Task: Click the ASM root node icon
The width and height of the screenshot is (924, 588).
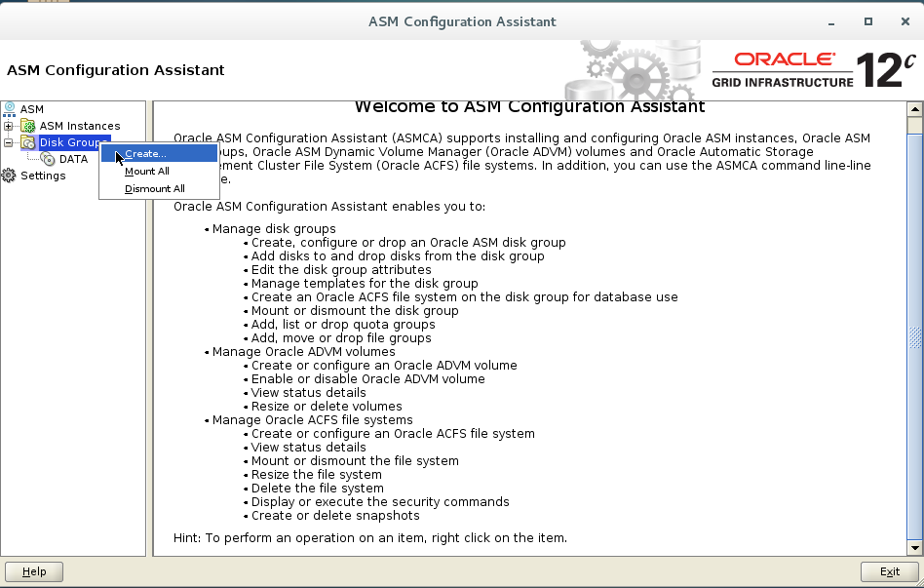Action: [x=9, y=109]
